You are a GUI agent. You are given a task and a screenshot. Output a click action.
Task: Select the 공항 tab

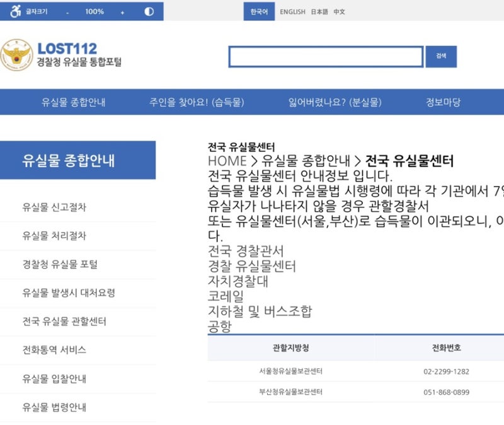[x=220, y=326]
